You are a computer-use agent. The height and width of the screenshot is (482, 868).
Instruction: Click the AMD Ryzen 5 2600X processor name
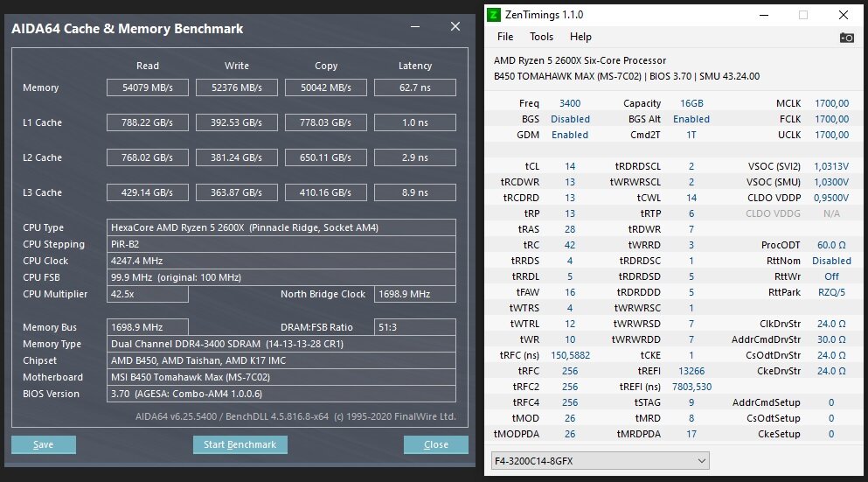[x=580, y=60]
